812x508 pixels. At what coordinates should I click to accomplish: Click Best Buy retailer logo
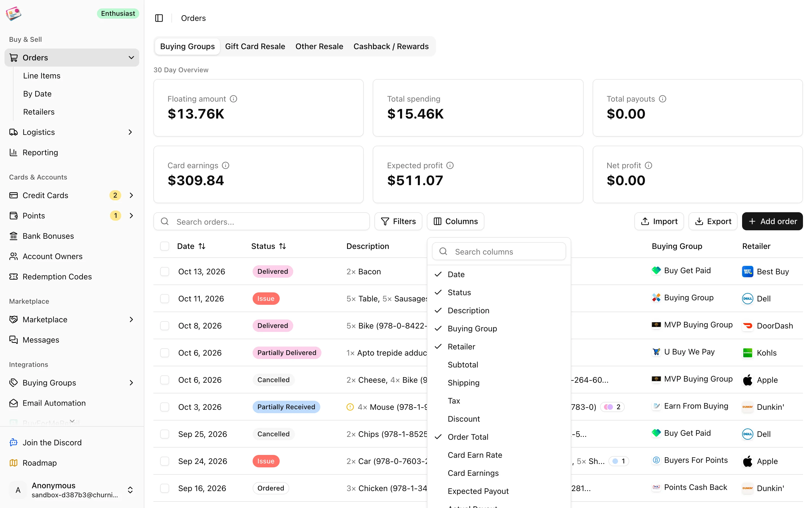(x=748, y=271)
